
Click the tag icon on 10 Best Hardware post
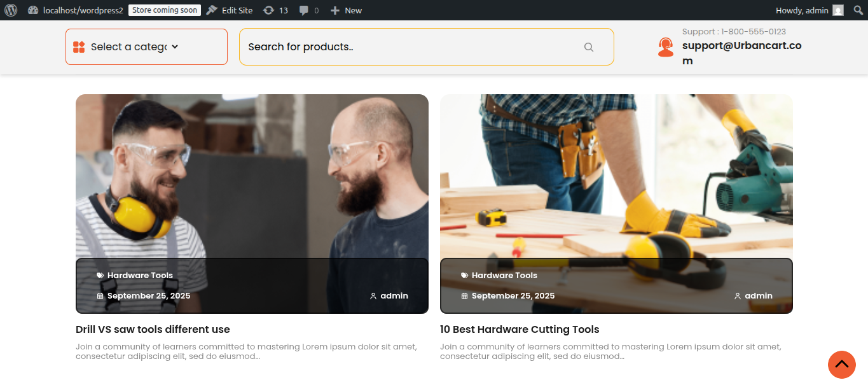464,276
